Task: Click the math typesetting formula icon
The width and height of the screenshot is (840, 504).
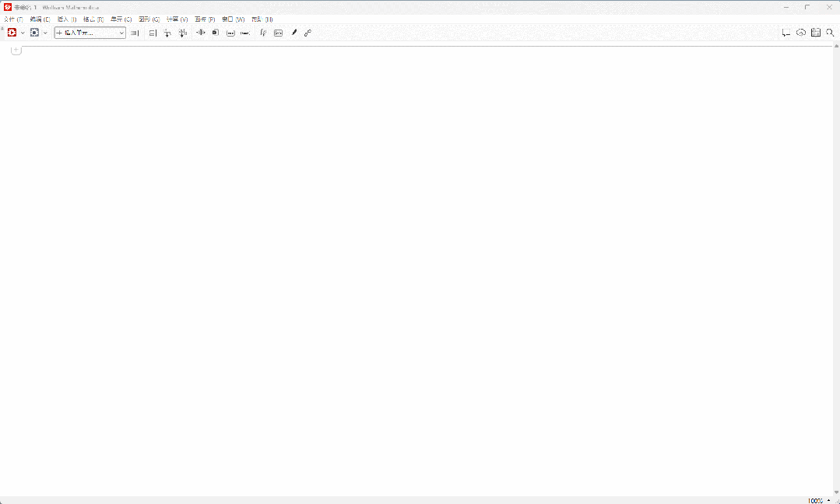Action: 263,33
